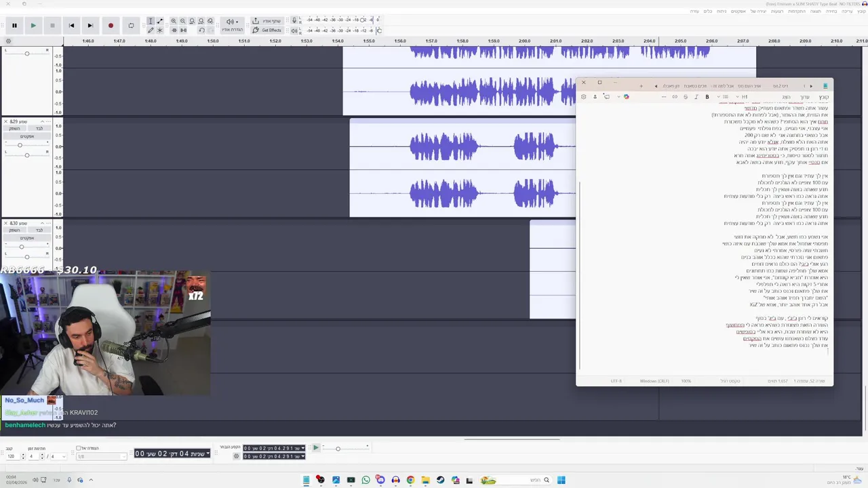Trim audio outside selection
Viewport: 868px width, 488px height.
tap(174, 30)
